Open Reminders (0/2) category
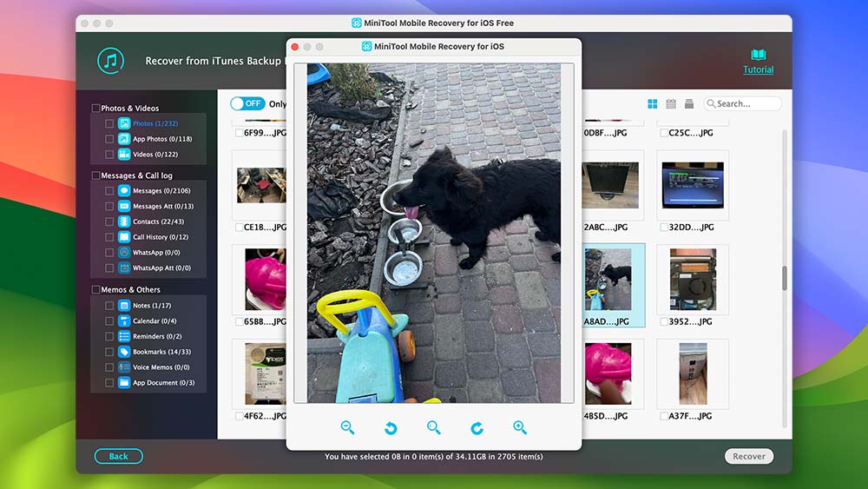The height and width of the screenshot is (489, 868). coord(157,336)
